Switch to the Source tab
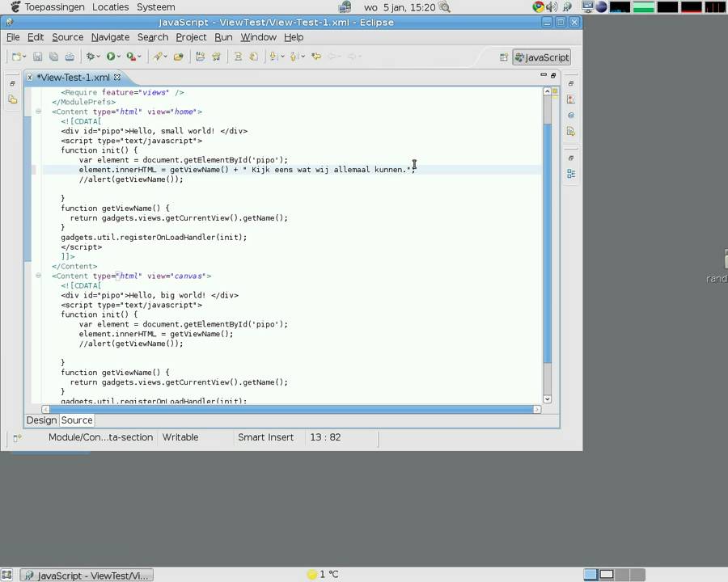This screenshot has width=728, height=582. pyautogui.click(x=77, y=420)
